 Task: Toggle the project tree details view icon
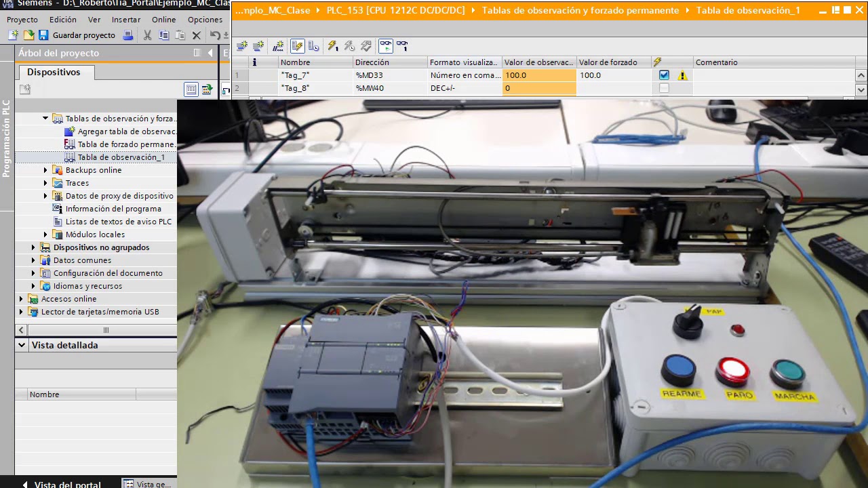coord(191,89)
